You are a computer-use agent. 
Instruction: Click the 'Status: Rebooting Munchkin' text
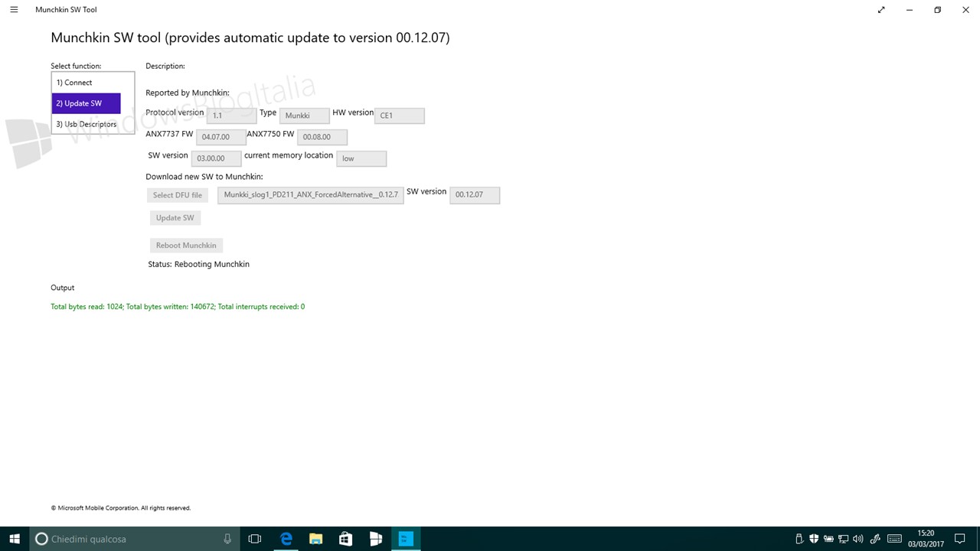[199, 264]
